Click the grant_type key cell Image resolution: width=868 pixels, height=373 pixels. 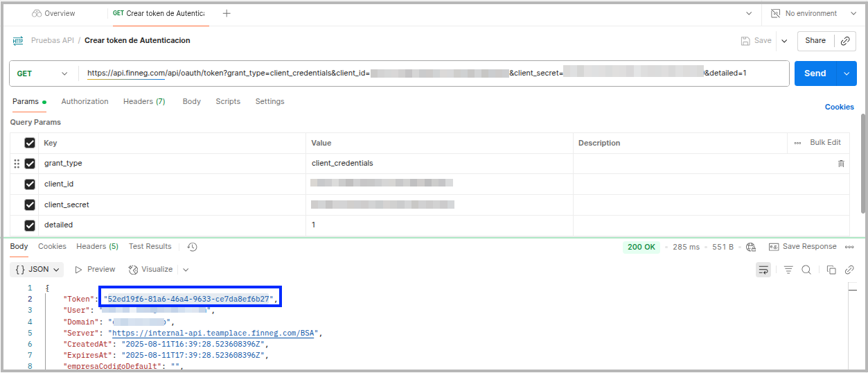pos(172,164)
